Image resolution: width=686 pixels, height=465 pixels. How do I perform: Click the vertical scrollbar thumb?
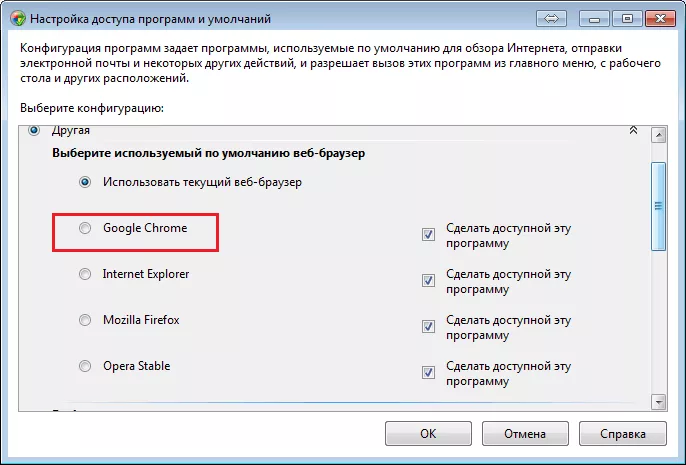(658, 206)
